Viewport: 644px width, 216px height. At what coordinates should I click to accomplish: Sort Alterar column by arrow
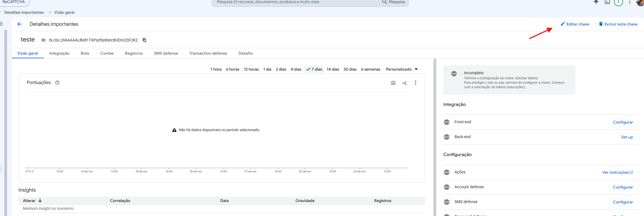[x=40, y=201]
